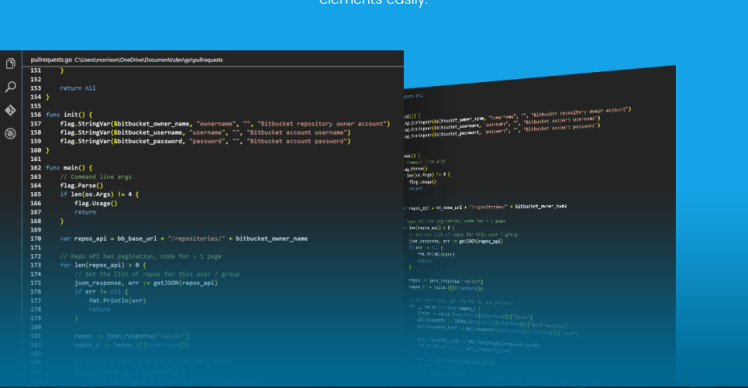748x388 pixels.
Task: Click 'flag.Usage()' on line 166
Action: [96, 203]
